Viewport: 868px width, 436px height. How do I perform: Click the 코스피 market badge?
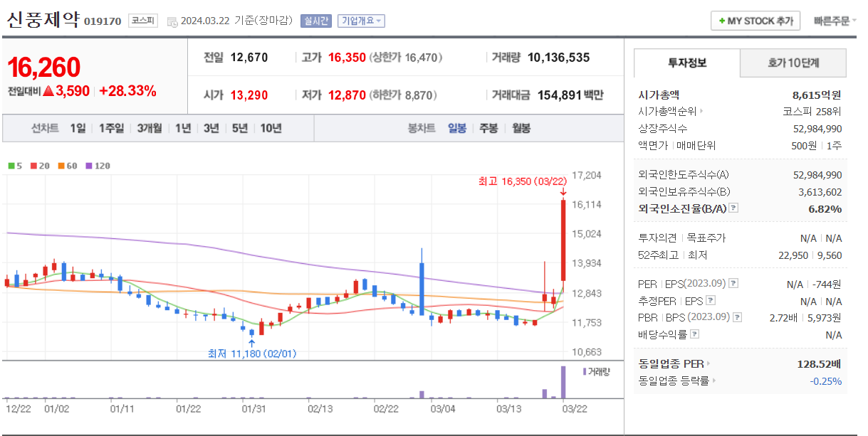(x=143, y=21)
